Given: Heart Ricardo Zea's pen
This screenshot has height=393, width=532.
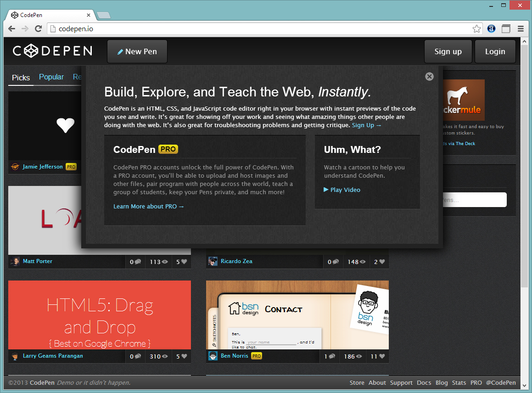Looking at the screenshot, I should [x=379, y=262].
